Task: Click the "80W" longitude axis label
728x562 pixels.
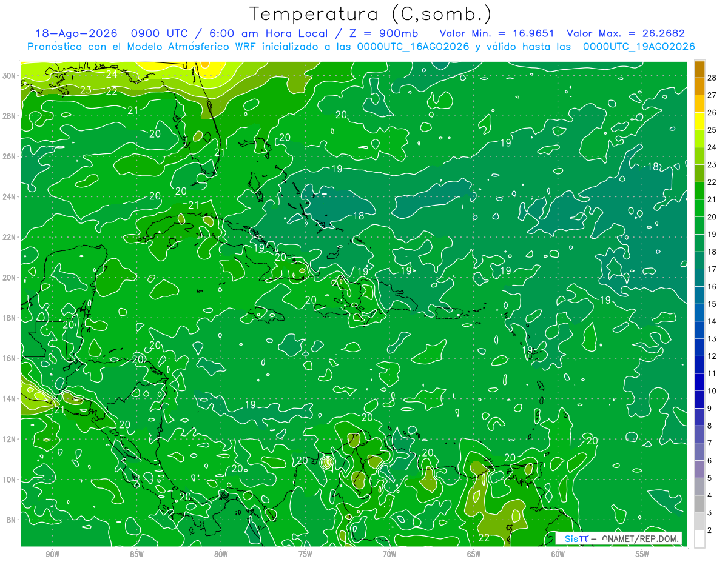Action: (x=221, y=554)
